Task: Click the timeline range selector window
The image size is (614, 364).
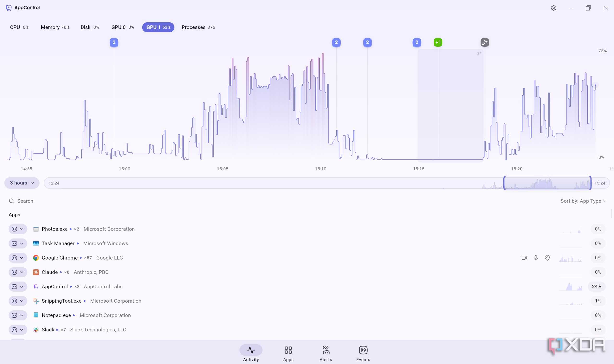Action: coord(547,183)
